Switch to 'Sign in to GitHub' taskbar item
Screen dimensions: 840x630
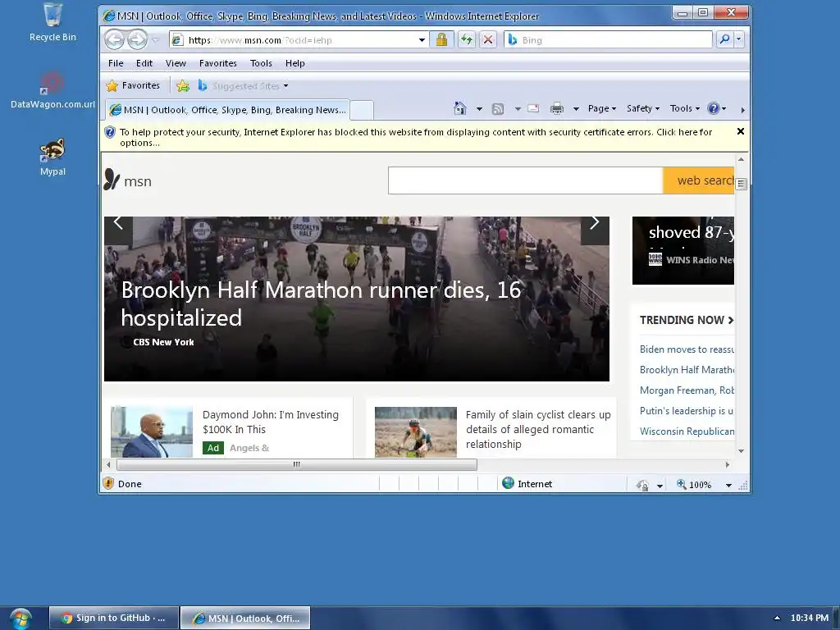(114, 619)
